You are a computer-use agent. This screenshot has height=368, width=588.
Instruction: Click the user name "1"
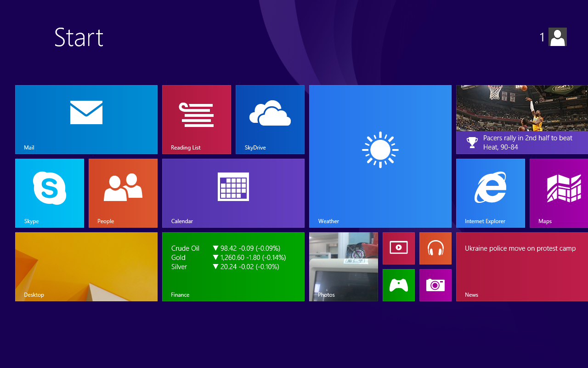542,37
